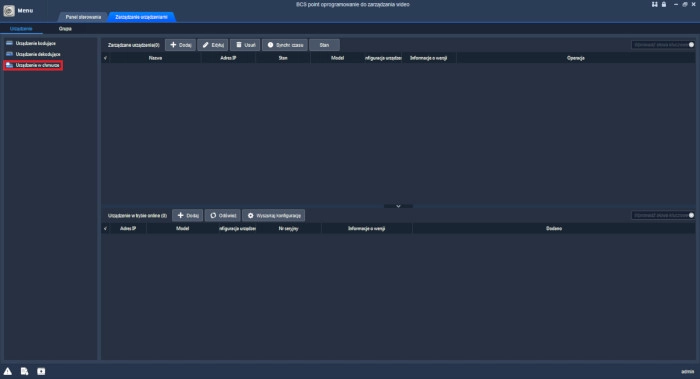Open the log document icon in status bar
The height and width of the screenshot is (379, 700).
24,371
